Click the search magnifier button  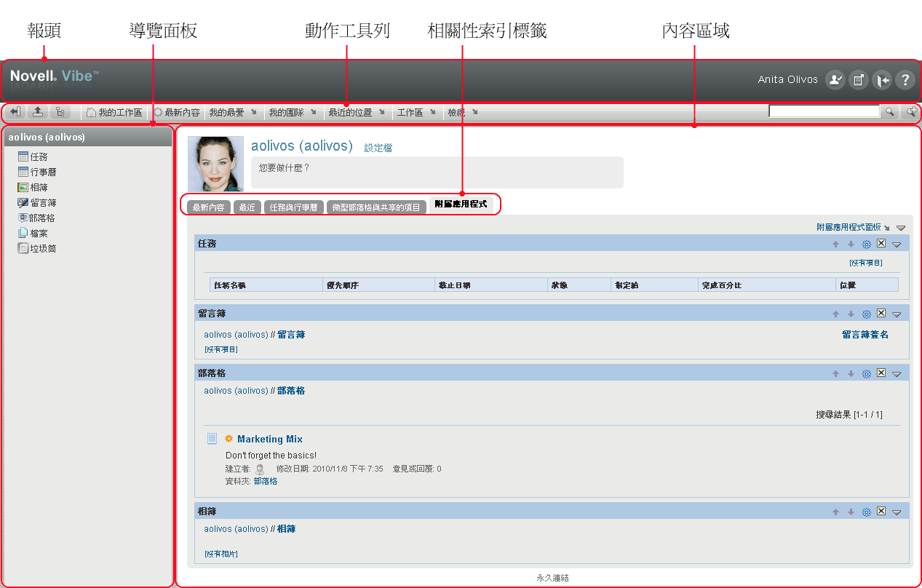[x=889, y=112]
